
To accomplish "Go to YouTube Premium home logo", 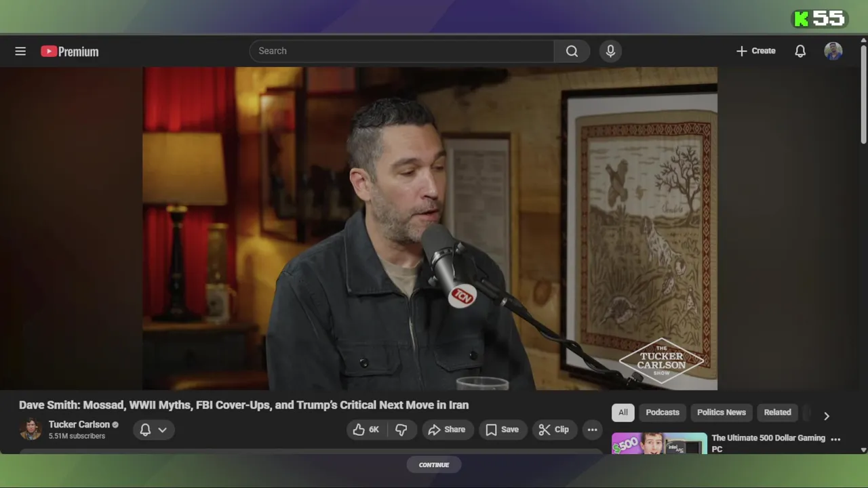I will click(69, 52).
